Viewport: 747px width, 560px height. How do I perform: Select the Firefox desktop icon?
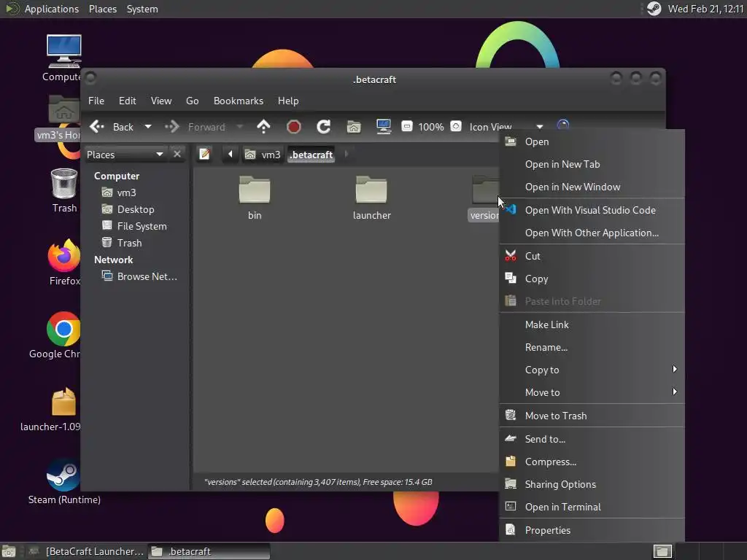click(64, 262)
